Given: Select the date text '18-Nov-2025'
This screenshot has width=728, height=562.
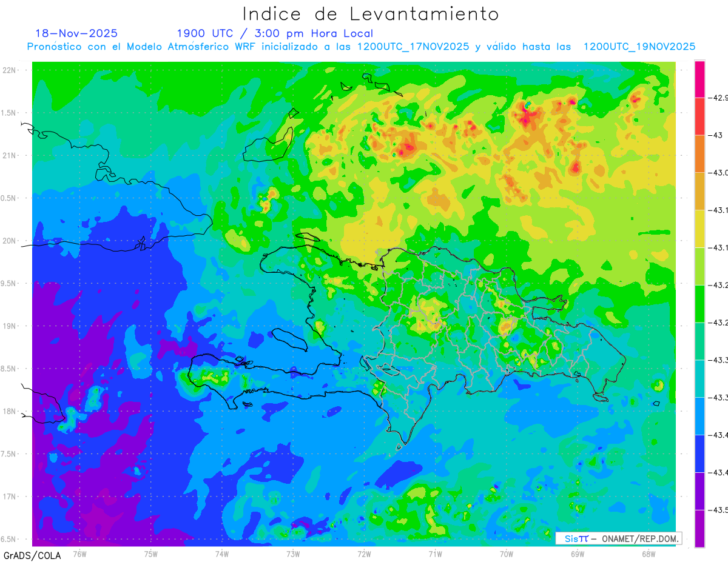Looking at the screenshot, I should click(x=76, y=33).
